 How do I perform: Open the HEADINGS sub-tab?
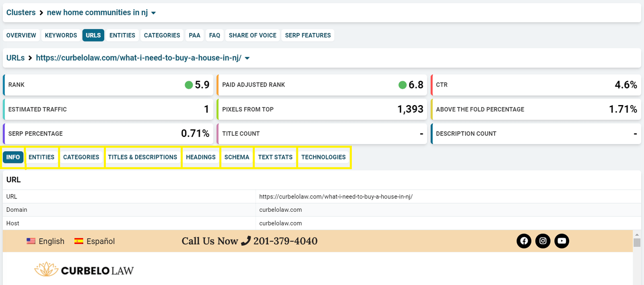coord(201,157)
